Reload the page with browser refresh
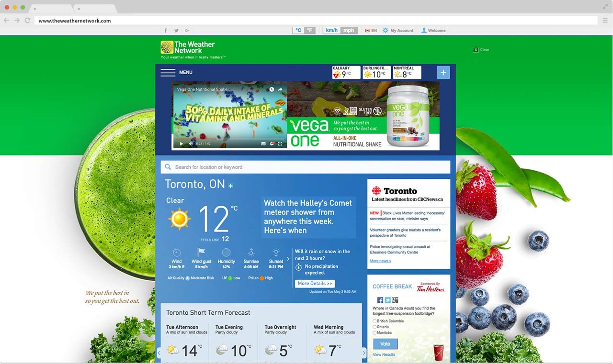 tap(27, 21)
